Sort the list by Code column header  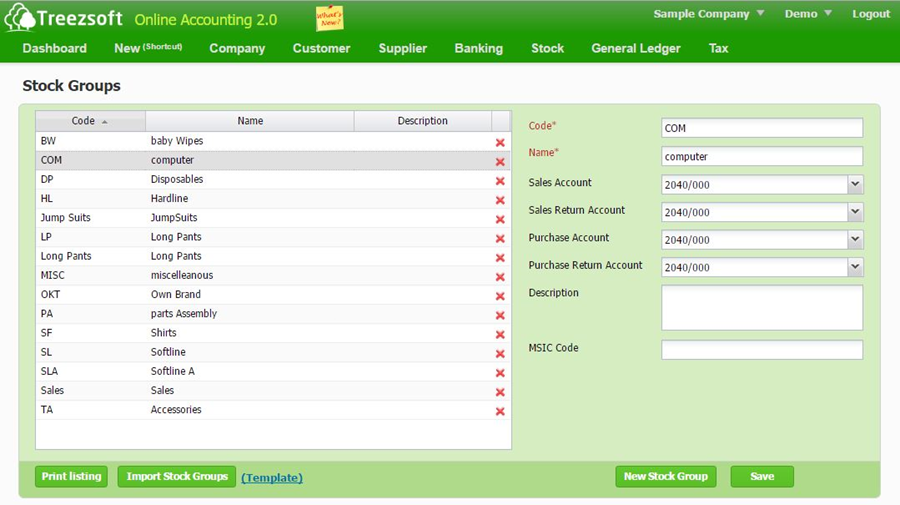tap(90, 121)
